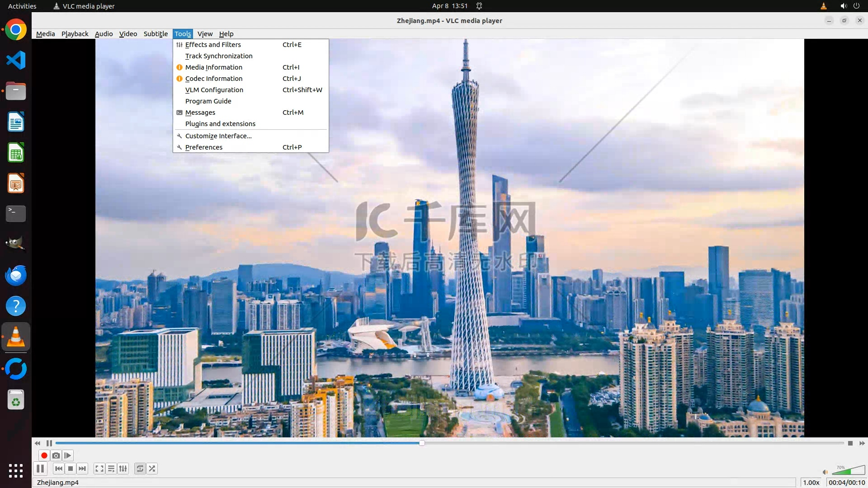
Task: Select Codec Information menu item
Action: coord(214,79)
